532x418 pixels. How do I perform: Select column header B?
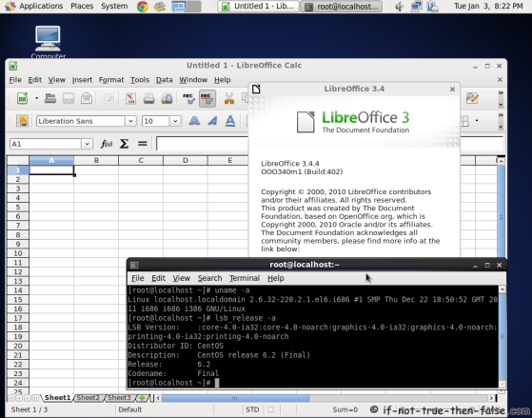pyautogui.click(x=96, y=160)
